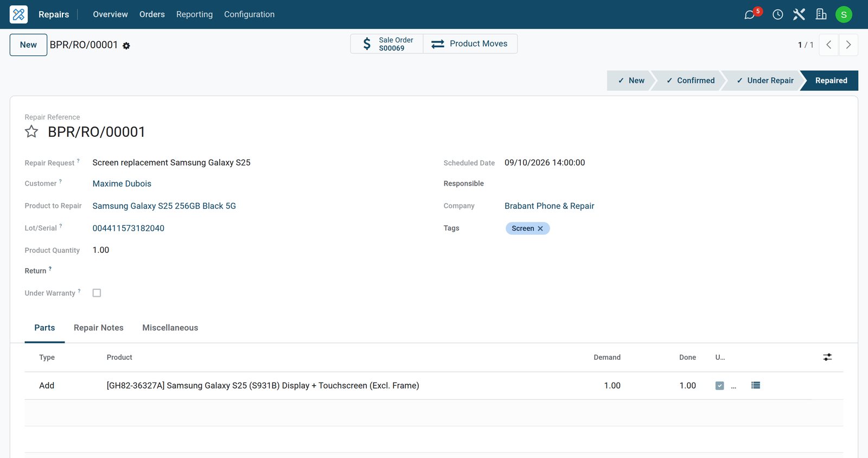Edit the Product Quantity value
868x458 pixels.
pyautogui.click(x=101, y=250)
